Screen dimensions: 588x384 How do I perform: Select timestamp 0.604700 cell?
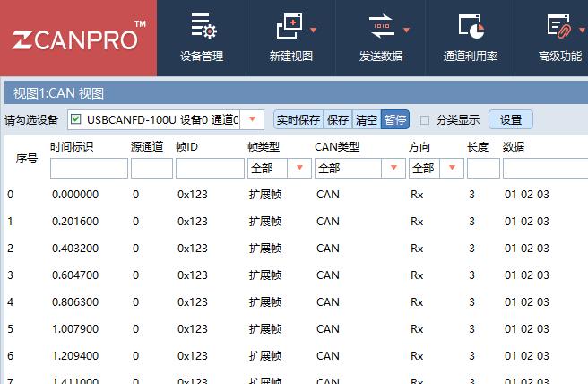click(x=75, y=275)
